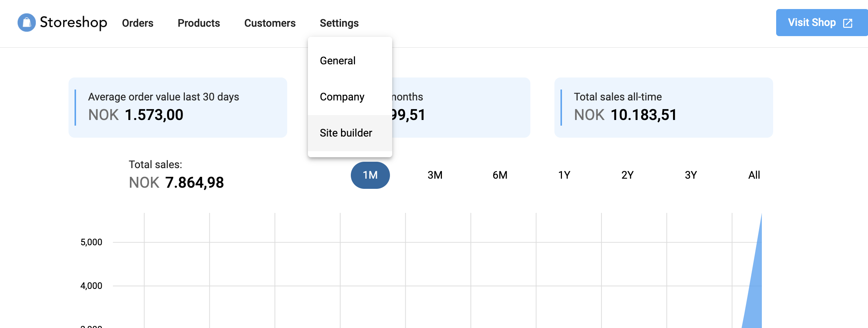The height and width of the screenshot is (328, 868).
Task: Show sales for the 3Y range
Action: (x=691, y=175)
